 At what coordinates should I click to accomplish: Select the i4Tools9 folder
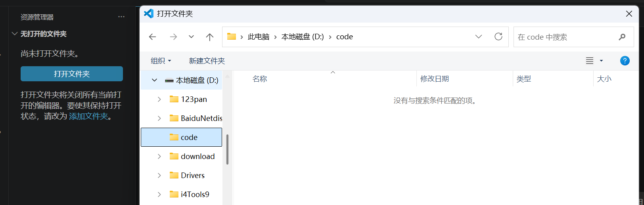195,194
